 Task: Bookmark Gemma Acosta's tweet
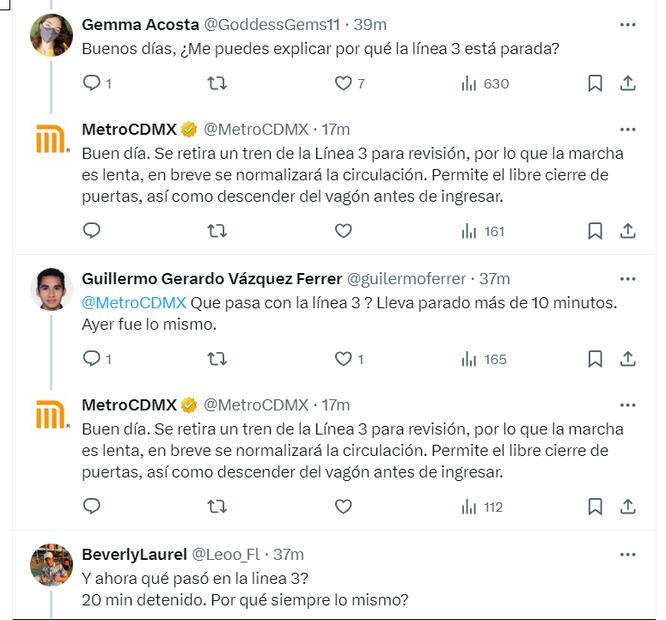tap(595, 84)
